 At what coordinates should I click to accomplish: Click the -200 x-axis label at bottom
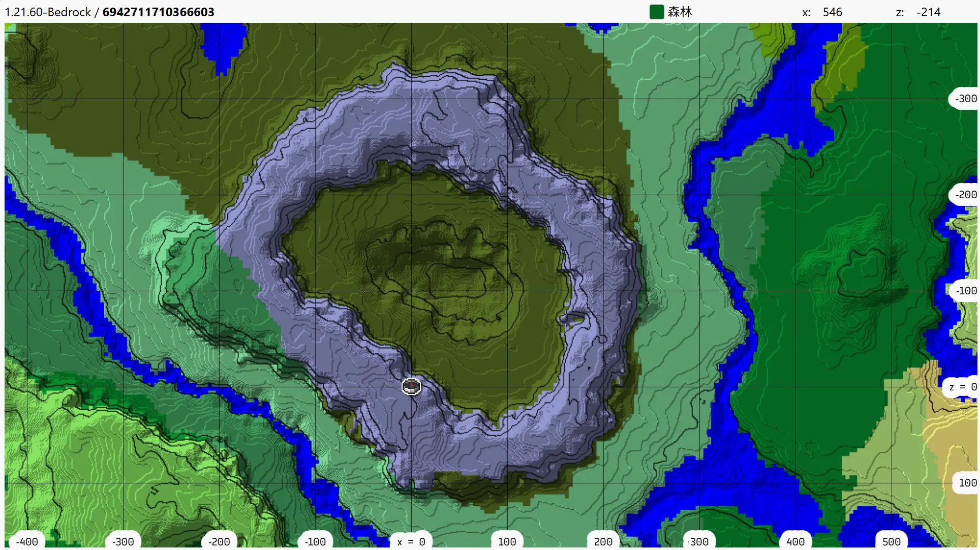219,541
